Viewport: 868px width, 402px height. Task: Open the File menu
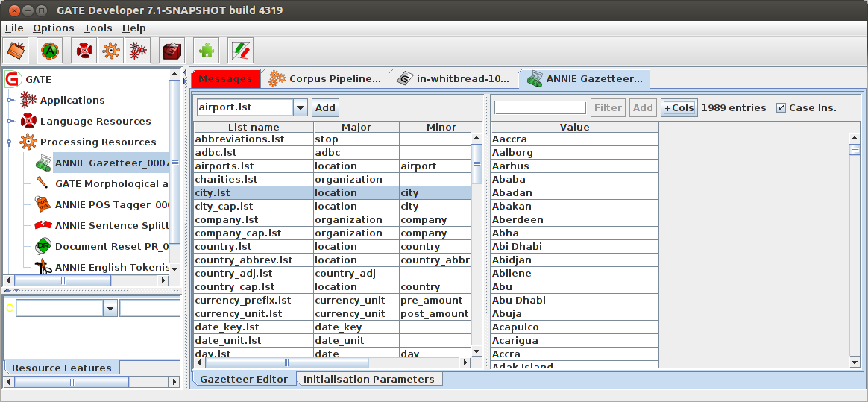[14, 28]
